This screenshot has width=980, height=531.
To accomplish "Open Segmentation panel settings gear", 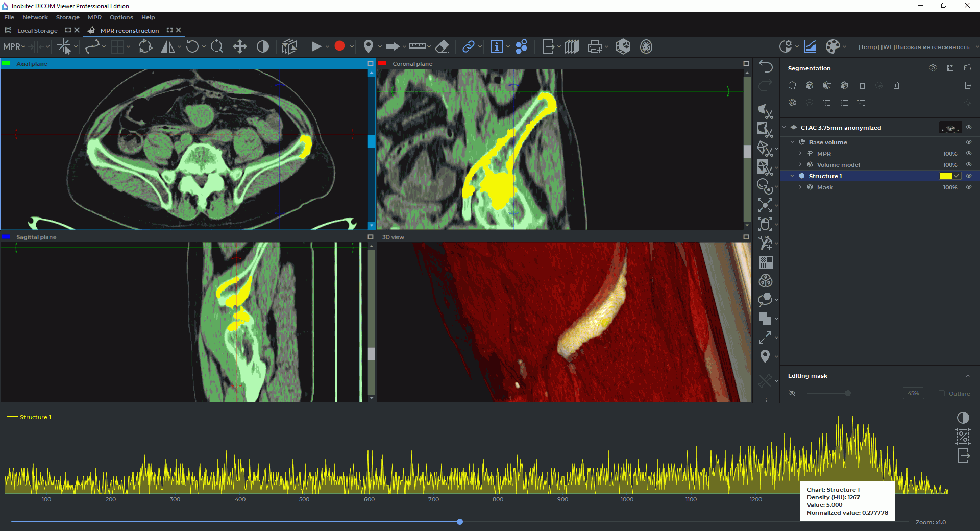I will (x=933, y=68).
